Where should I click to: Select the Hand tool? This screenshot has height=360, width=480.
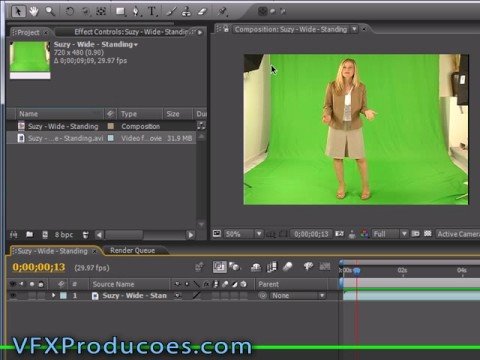[x=34, y=11]
